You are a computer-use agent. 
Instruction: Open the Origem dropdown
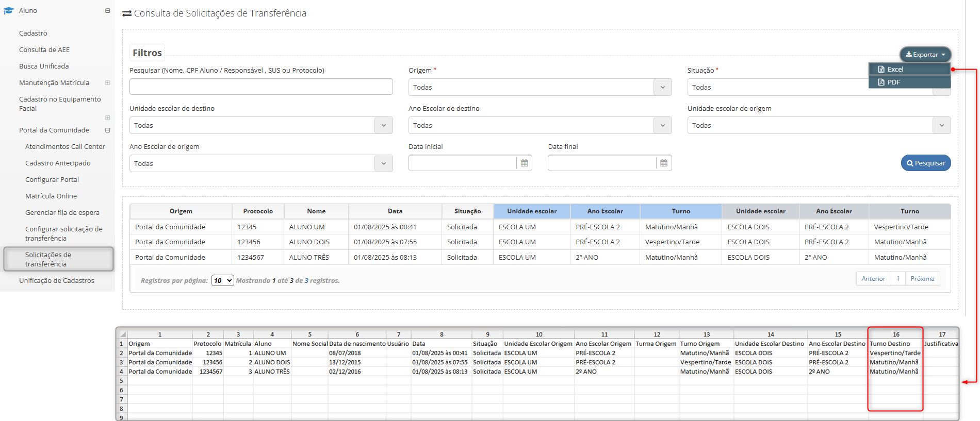(x=540, y=88)
